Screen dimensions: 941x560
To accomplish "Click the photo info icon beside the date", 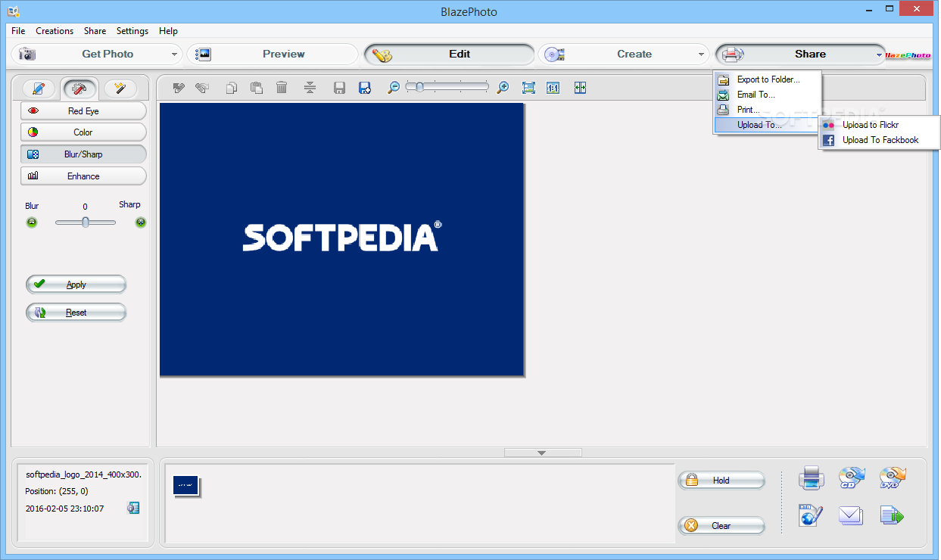I will pyautogui.click(x=133, y=508).
